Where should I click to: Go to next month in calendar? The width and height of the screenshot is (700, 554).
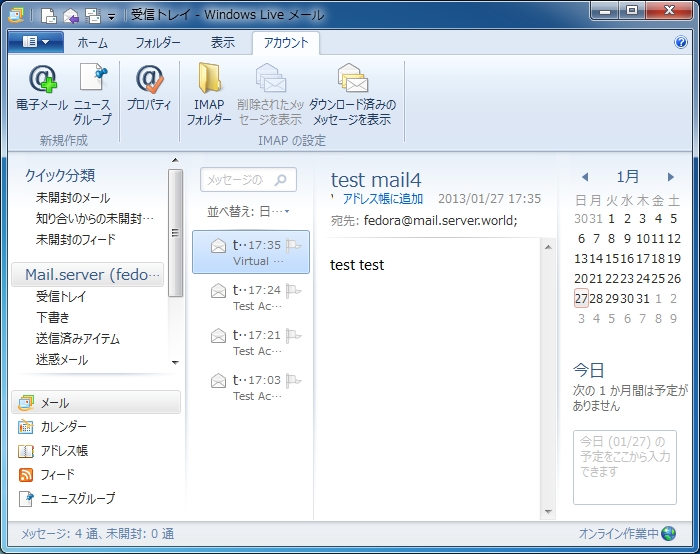click(x=671, y=177)
